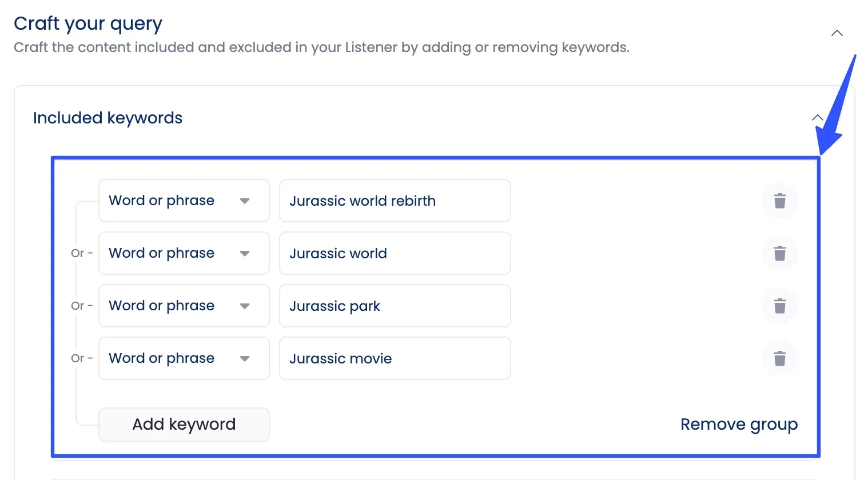
Task: Select the Jurassic park text field
Action: click(x=395, y=306)
